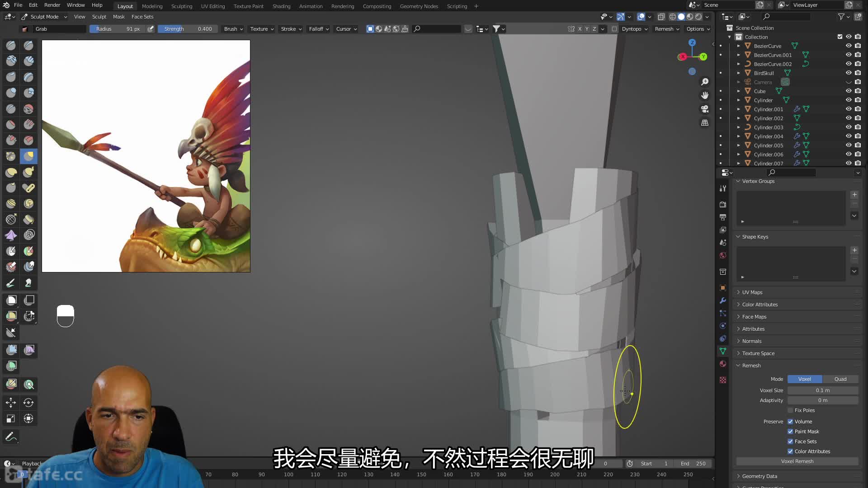Click the Y axis gizmo handle
868x488 pixels.
tap(703, 56)
